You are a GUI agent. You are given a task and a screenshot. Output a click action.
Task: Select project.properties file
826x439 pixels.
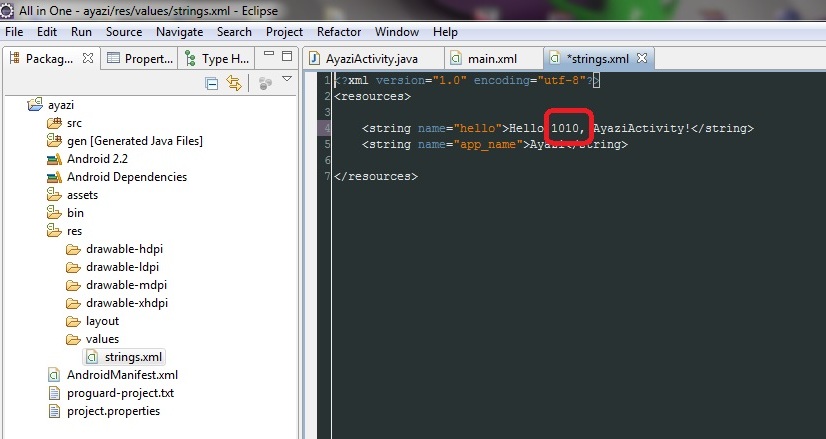(113, 411)
